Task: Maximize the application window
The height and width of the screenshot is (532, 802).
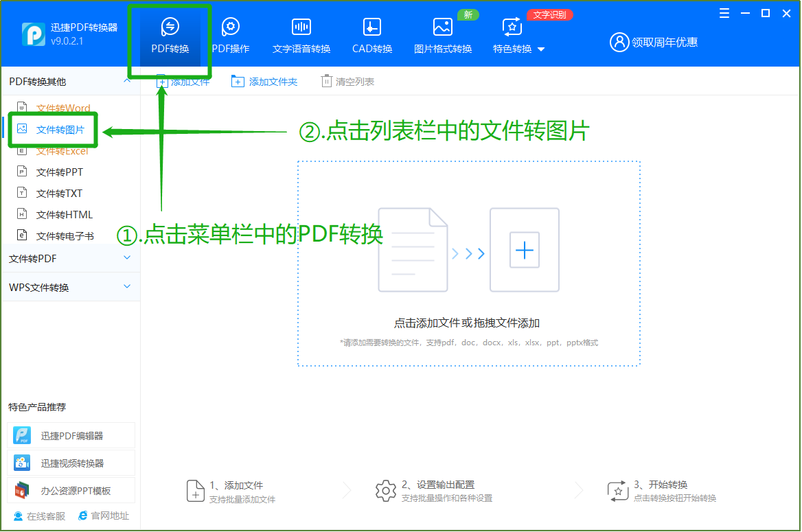Action: (x=766, y=13)
